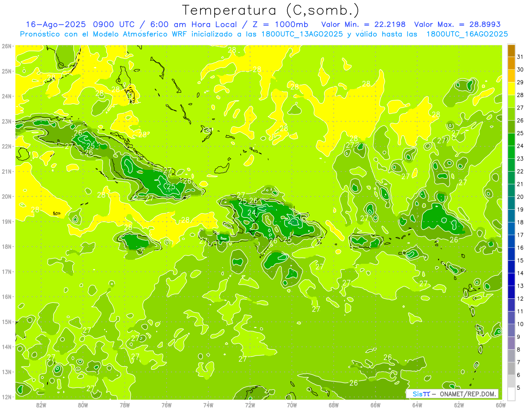
Task: Click the 'ONAMET/REP.DOM.' credit label
Action: (x=467, y=394)
